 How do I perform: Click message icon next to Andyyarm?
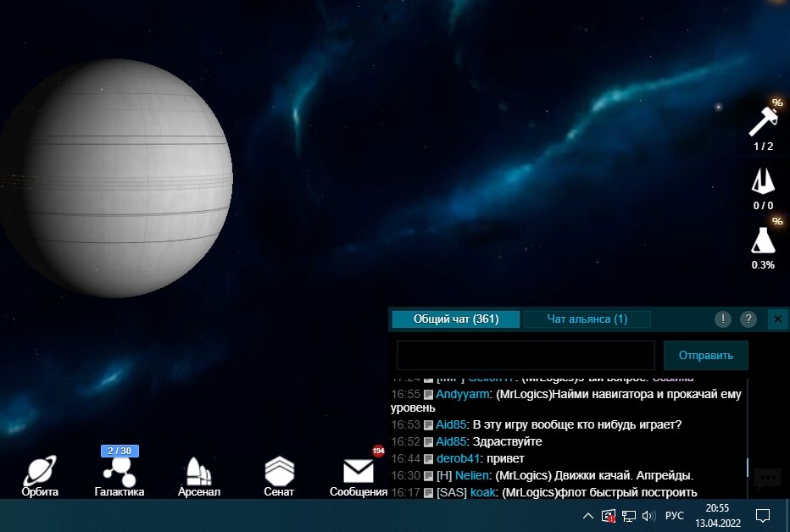click(428, 395)
